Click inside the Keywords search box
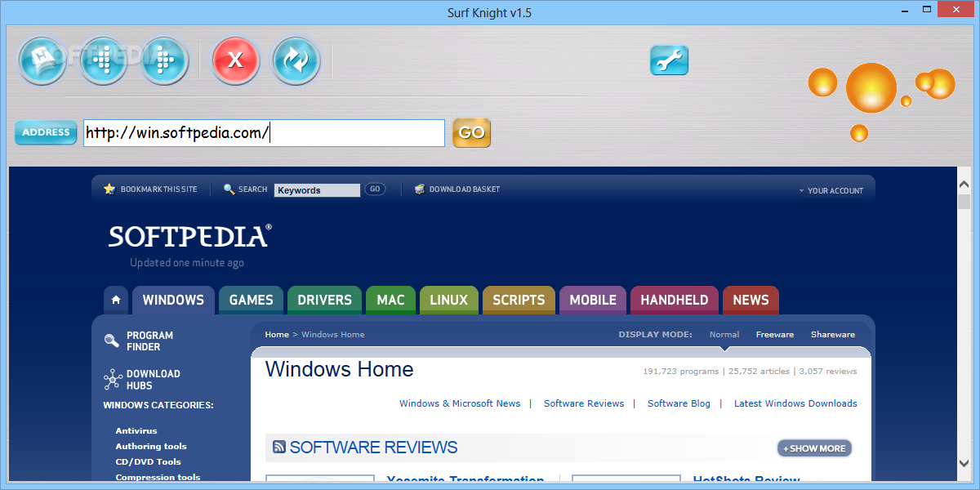 click(317, 190)
